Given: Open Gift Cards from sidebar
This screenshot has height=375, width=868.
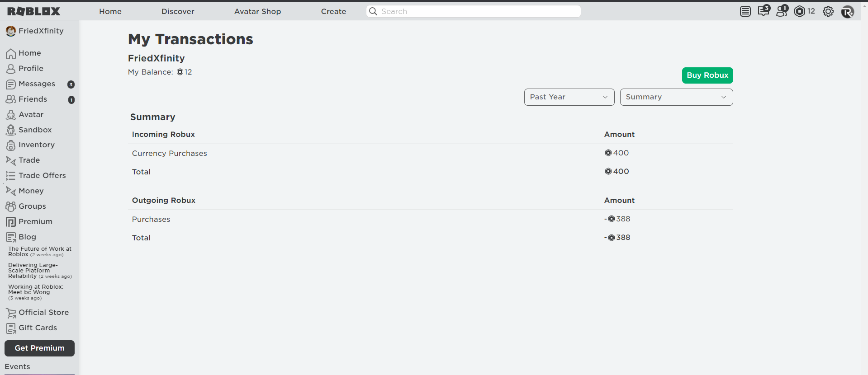Looking at the screenshot, I should point(32,328).
